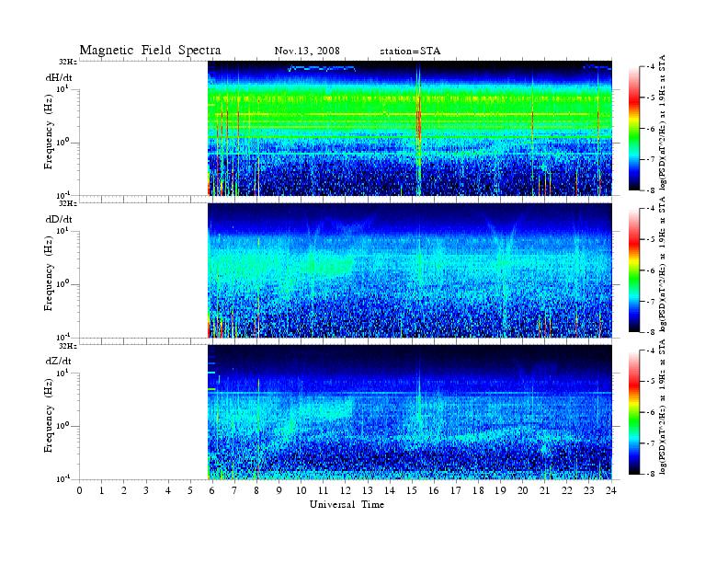Click time axis tick label "20"
The width and height of the screenshot is (728, 563).
[523, 491]
